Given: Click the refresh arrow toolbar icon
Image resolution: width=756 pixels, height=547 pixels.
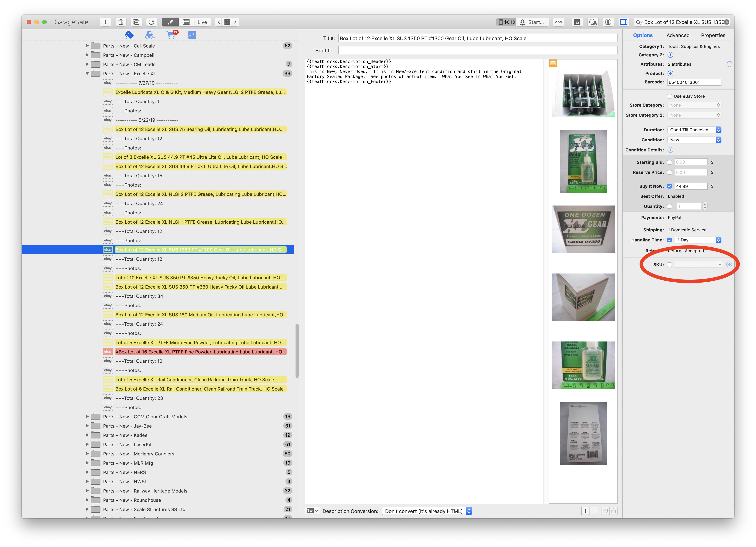Looking at the screenshot, I should 151,22.
